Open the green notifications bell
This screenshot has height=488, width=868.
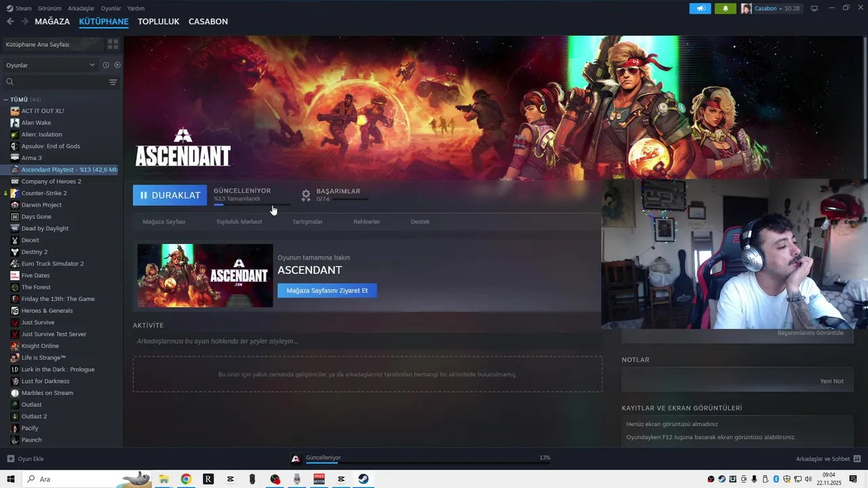725,8
